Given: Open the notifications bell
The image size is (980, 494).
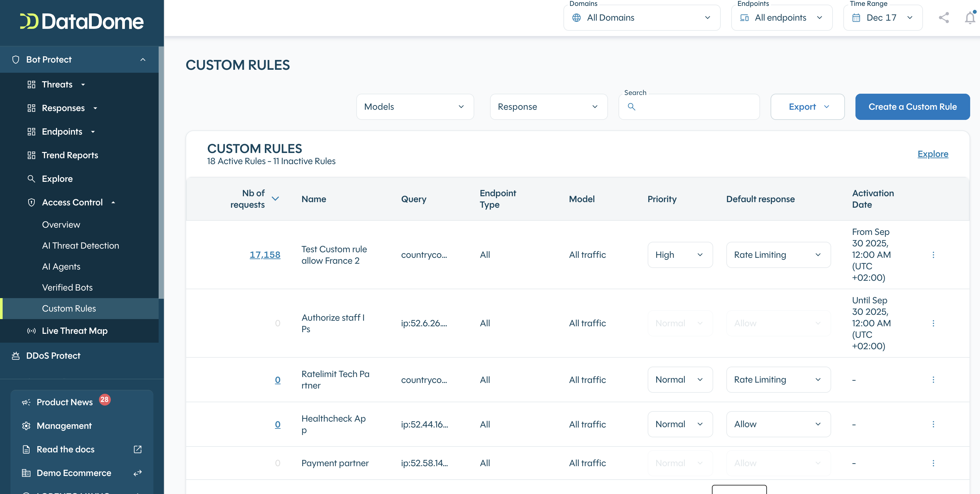Looking at the screenshot, I should 970,17.
